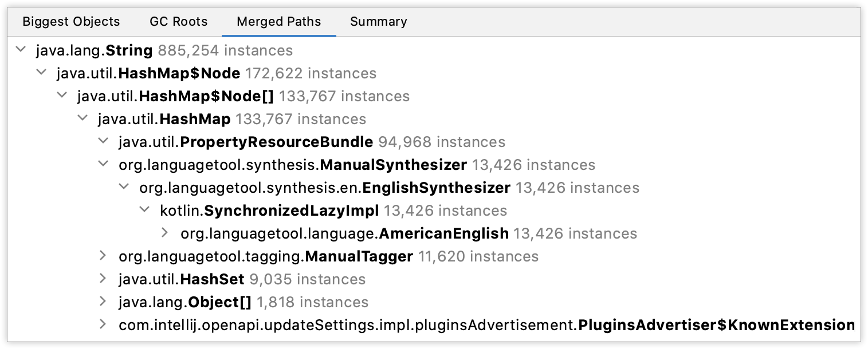Collapse the java.util.HashMap$Node entry
The height and width of the screenshot is (349, 868).
(41, 73)
